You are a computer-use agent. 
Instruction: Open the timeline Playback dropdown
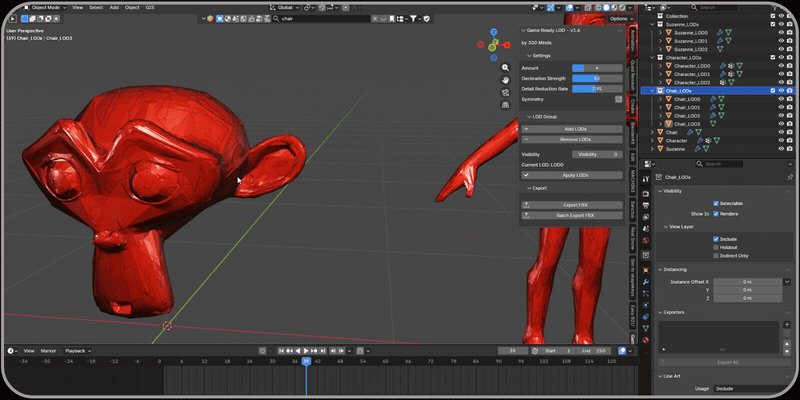click(78, 351)
